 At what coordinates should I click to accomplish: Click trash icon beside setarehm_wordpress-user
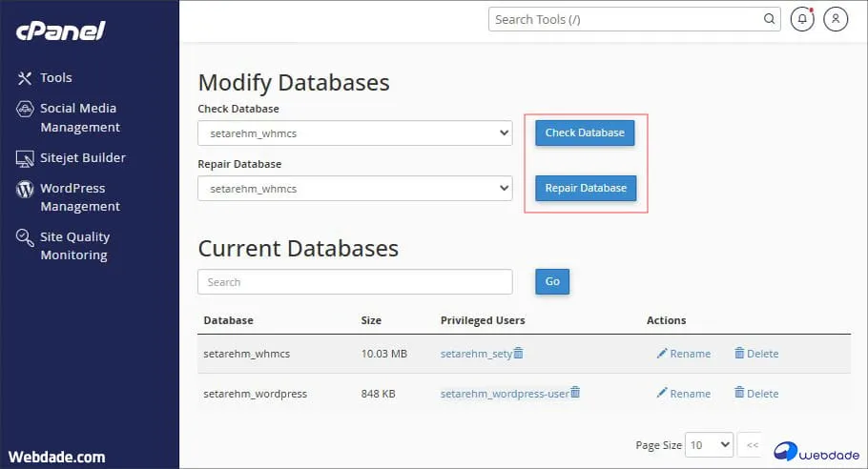[575, 392]
